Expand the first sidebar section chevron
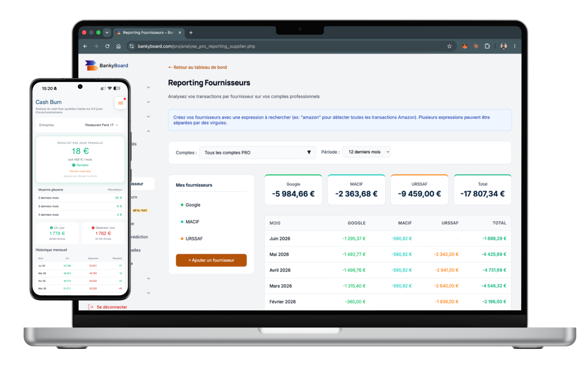Image resolution: width=588 pixels, height=368 pixels. pyautogui.click(x=148, y=88)
